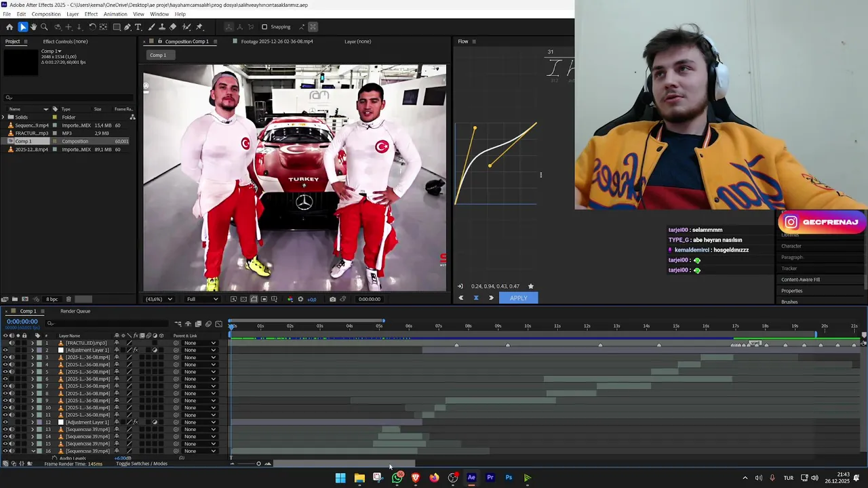Open the File menu
Viewport: 868px width, 488px height.
click(x=7, y=14)
